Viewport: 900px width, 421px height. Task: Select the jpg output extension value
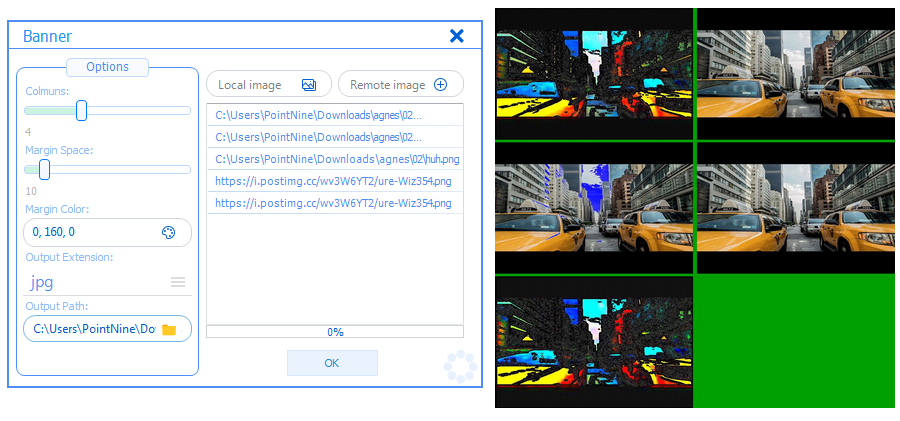click(x=42, y=282)
